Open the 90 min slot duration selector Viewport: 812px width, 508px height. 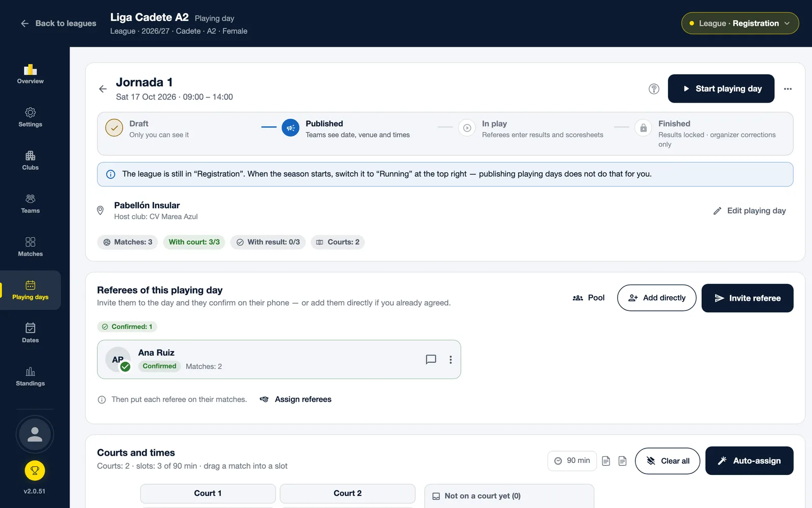coord(572,461)
